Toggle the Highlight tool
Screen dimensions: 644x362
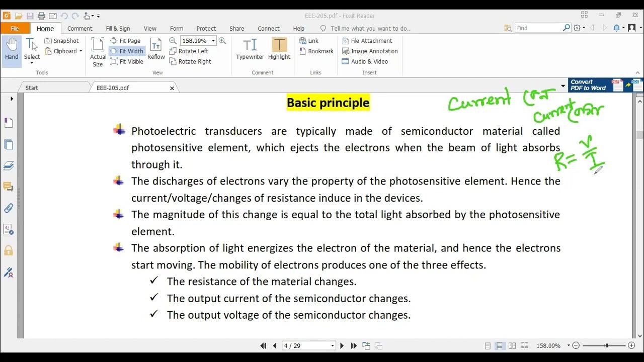pos(279,49)
